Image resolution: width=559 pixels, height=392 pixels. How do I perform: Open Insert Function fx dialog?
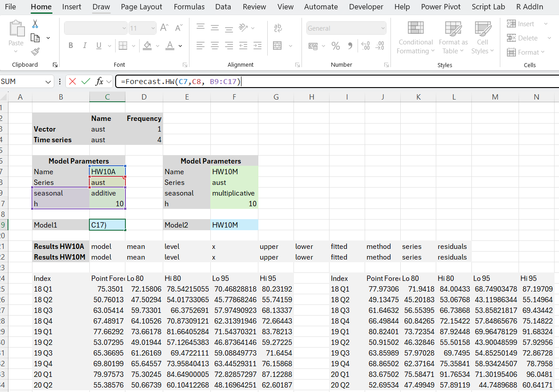[x=100, y=82]
